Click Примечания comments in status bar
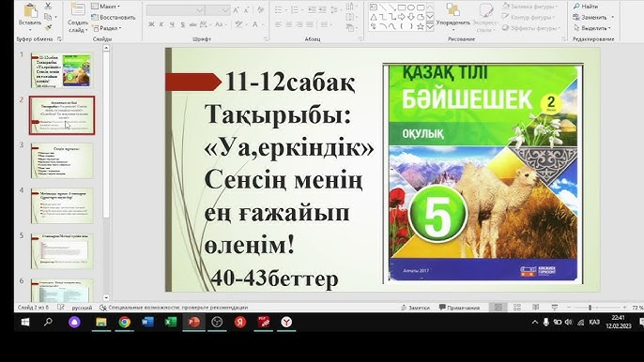Viewport: 644px width, 362px height. [x=459, y=307]
